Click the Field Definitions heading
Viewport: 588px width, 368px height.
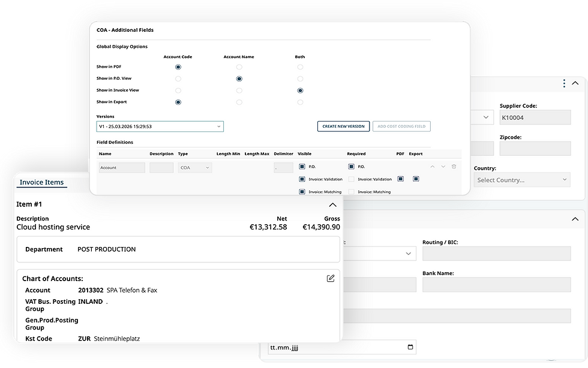click(115, 142)
